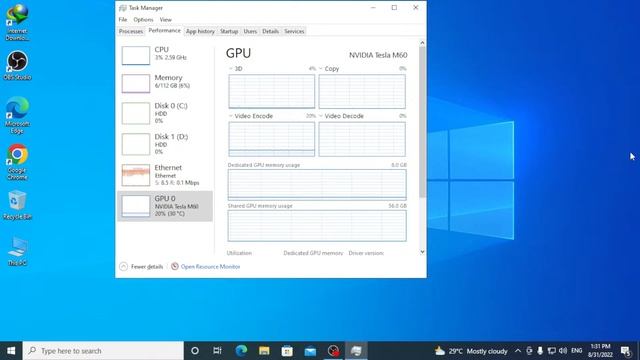
Task: Open Internet Download Manager desktop shortcut
Action: pyautogui.click(x=17, y=22)
